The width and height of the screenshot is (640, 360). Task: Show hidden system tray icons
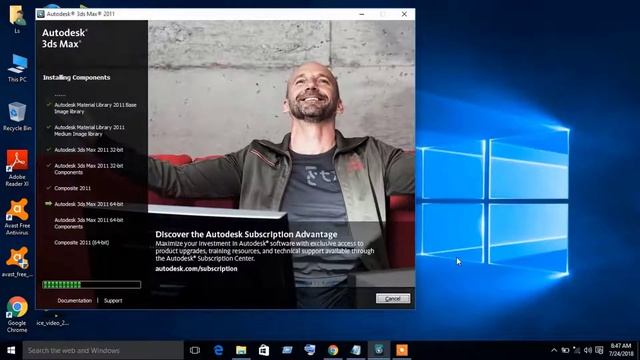pyautogui.click(x=554, y=350)
